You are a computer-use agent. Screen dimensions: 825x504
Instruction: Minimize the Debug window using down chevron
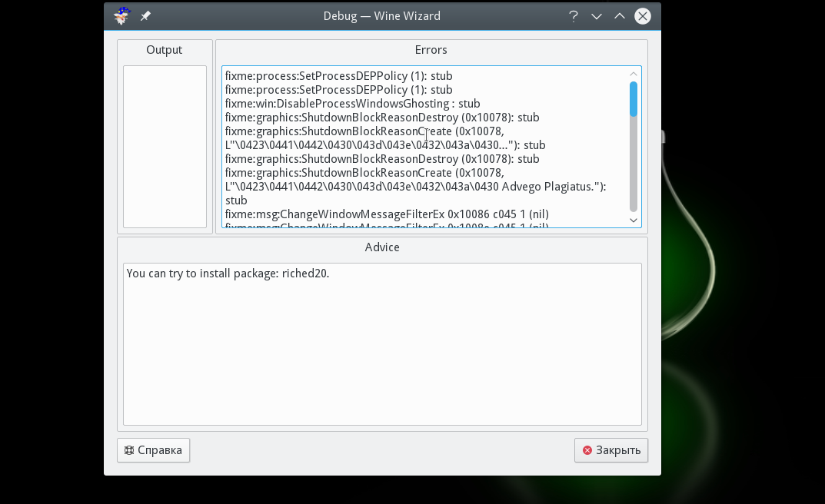tap(597, 16)
